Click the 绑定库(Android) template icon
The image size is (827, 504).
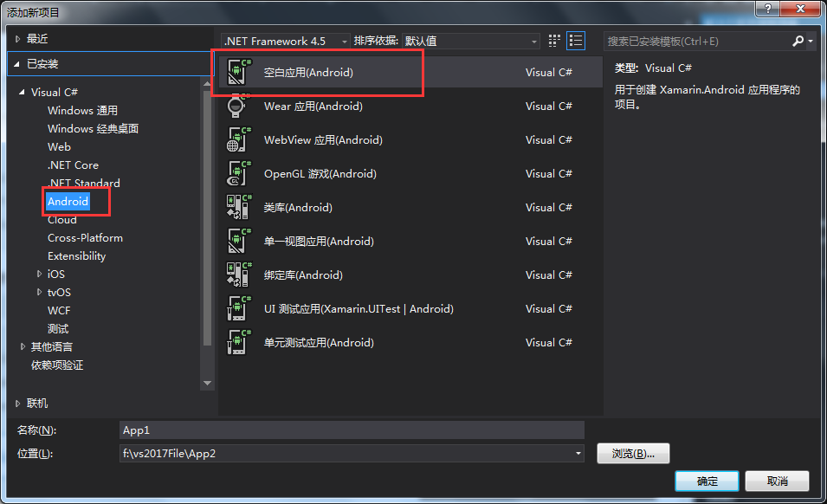(x=238, y=275)
